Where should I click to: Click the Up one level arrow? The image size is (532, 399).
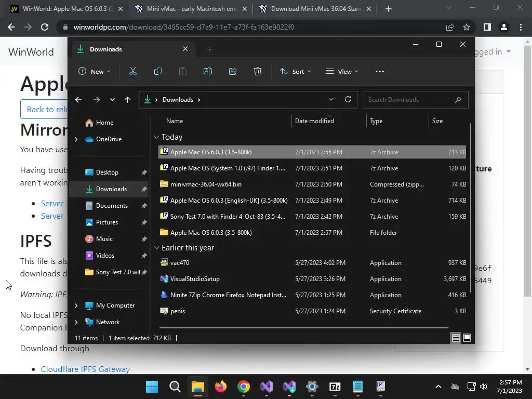pos(128,100)
